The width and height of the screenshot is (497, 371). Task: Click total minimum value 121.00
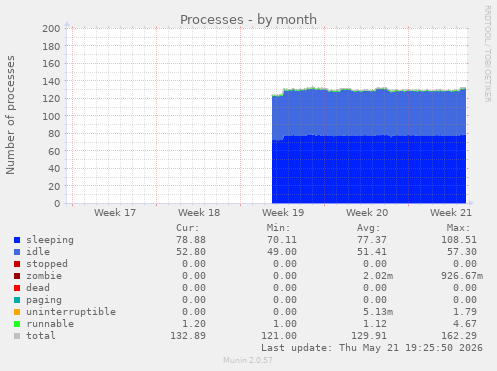click(x=279, y=336)
